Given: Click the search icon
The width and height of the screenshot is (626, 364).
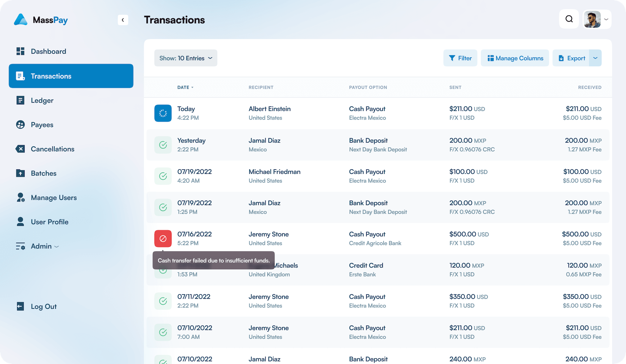Looking at the screenshot, I should [569, 19].
